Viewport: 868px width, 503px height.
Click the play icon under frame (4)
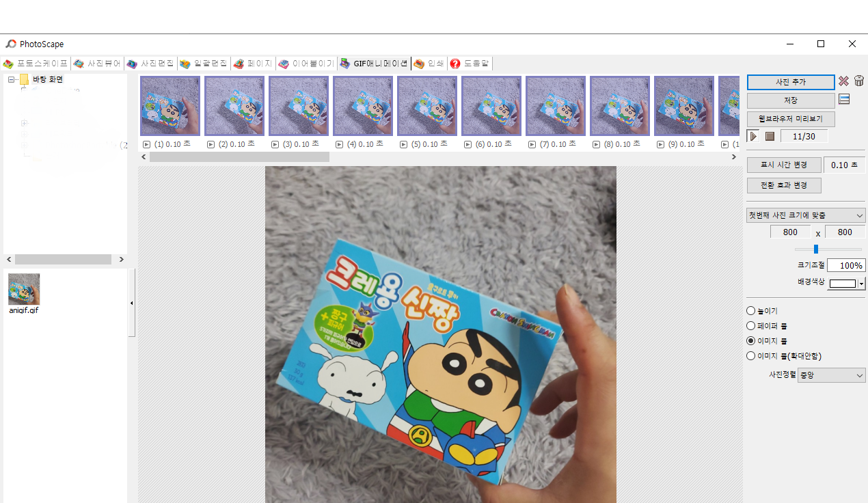coord(340,144)
